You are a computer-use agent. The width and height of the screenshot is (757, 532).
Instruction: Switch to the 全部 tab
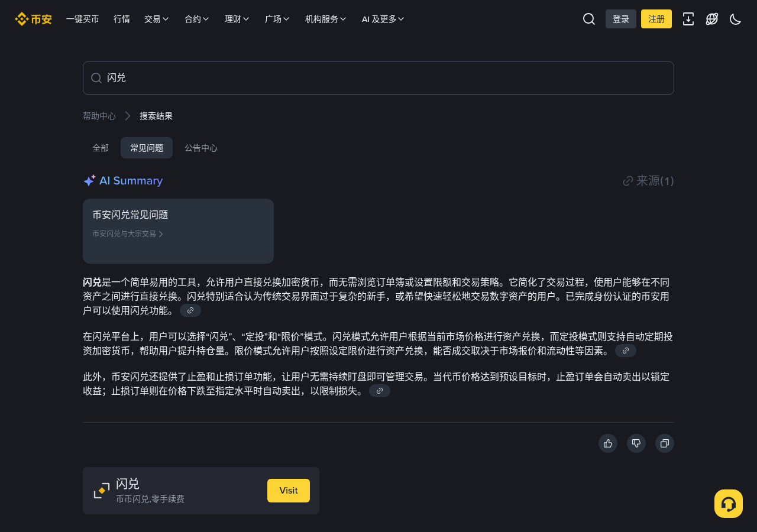click(x=101, y=148)
